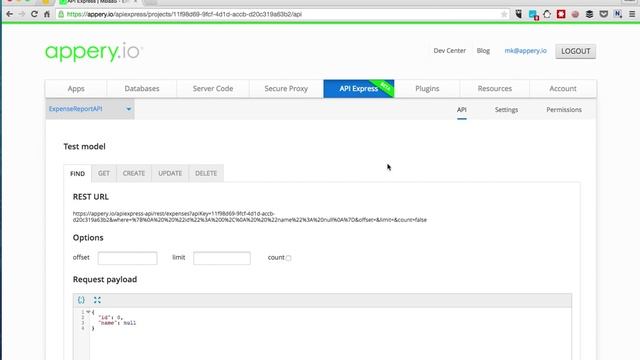The height and width of the screenshot is (360, 640).
Task: Select the API sub-tab
Action: coord(462,110)
